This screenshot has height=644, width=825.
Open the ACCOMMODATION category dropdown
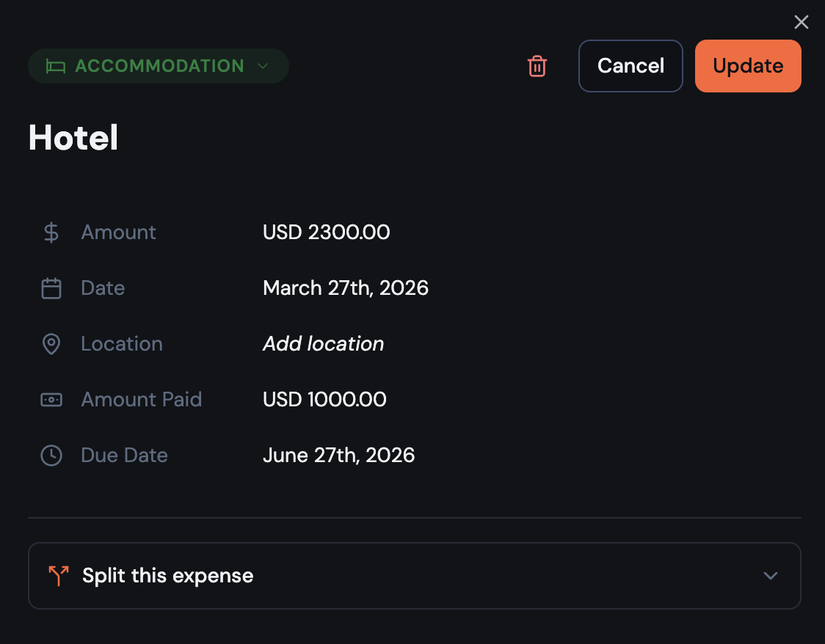tap(158, 66)
